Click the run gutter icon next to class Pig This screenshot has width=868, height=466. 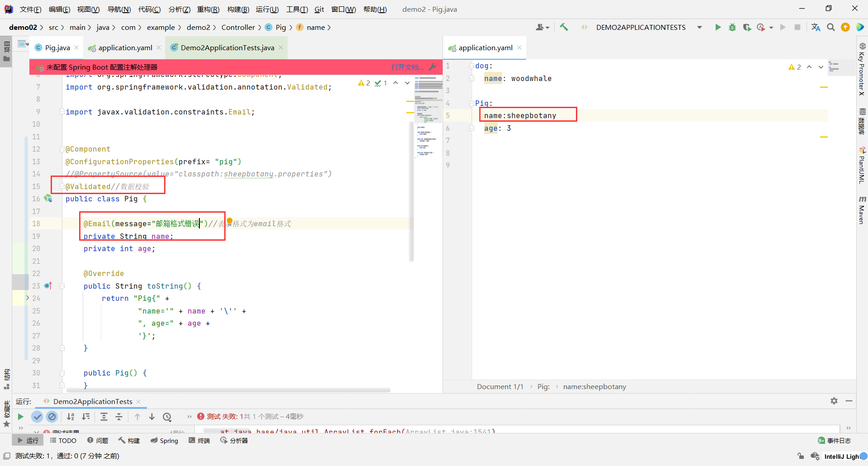48,199
